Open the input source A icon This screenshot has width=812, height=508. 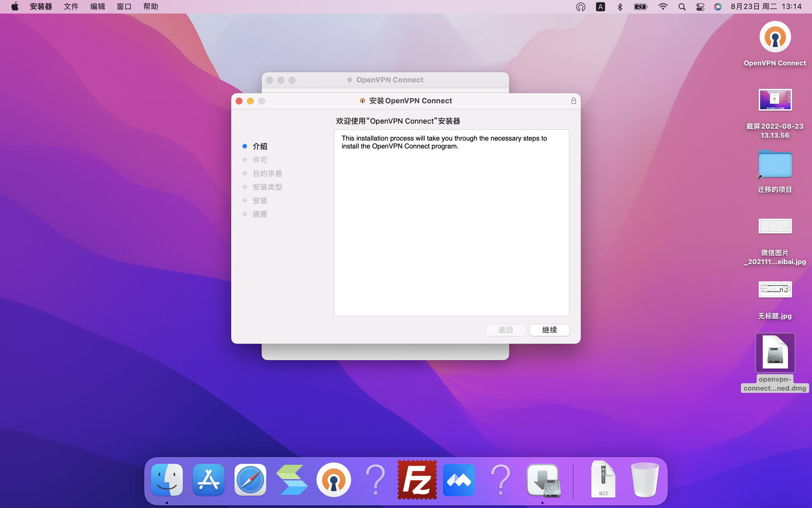(x=600, y=7)
